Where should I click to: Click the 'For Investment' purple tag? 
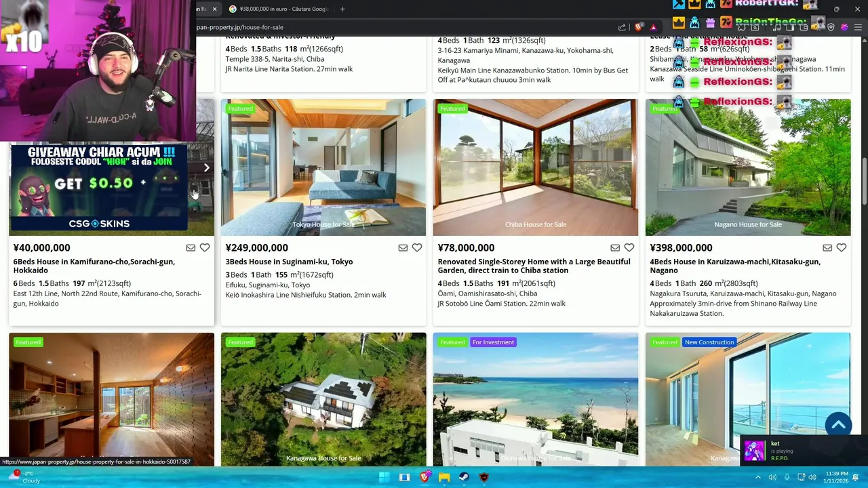tap(493, 342)
